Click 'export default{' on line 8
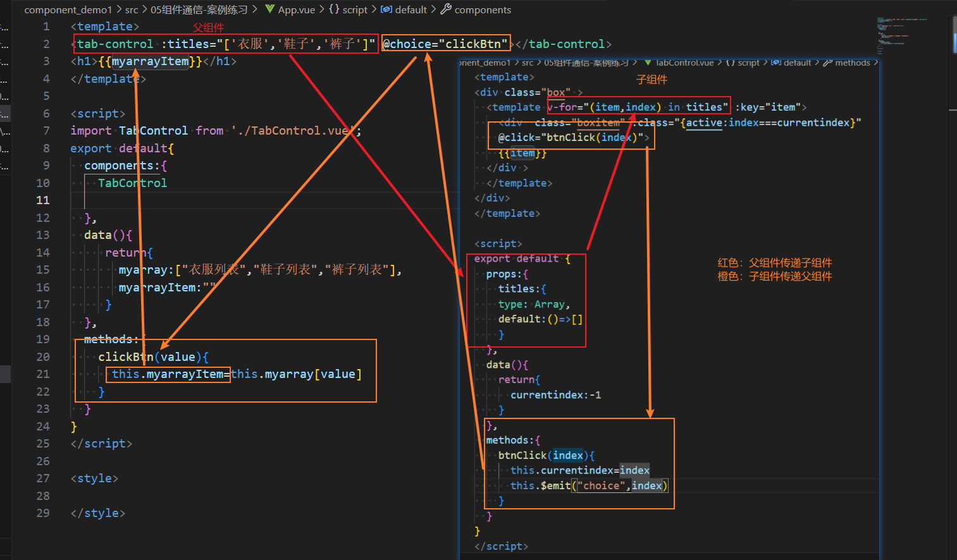 tap(122, 149)
